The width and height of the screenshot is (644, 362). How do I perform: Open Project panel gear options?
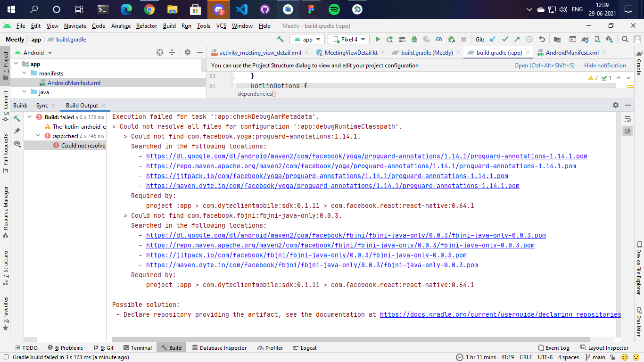(x=187, y=52)
